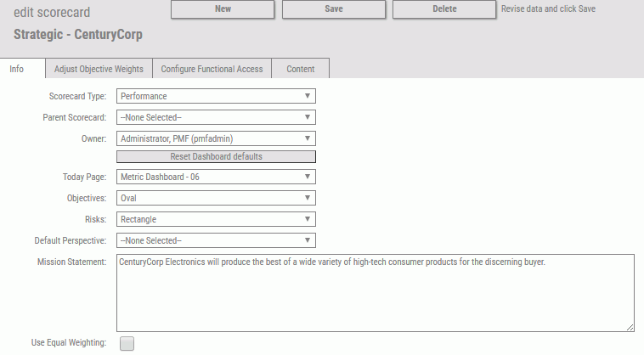Click the 'Risks:' label
The image size is (644, 355).
point(95,220)
